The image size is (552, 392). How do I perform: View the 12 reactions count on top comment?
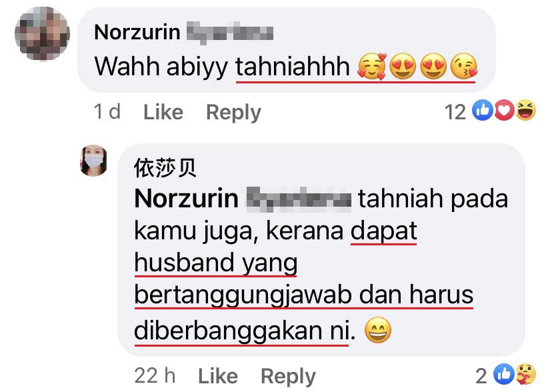(x=455, y=112)
